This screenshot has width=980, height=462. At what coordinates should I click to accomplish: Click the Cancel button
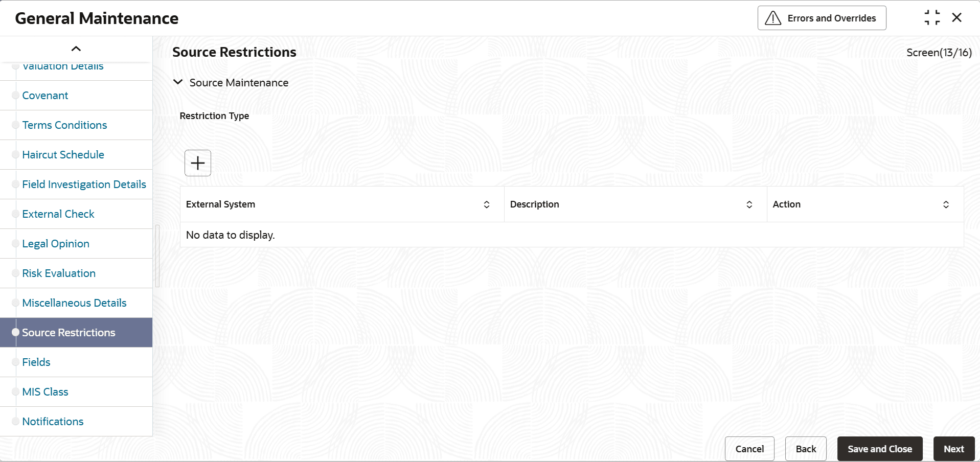749,449
